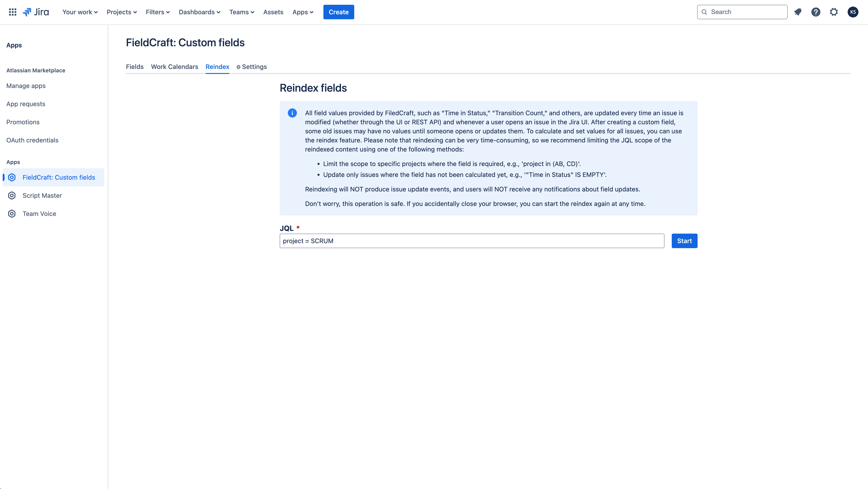
Task: Open the settings gear icon
Action: [x=834, y=12]
